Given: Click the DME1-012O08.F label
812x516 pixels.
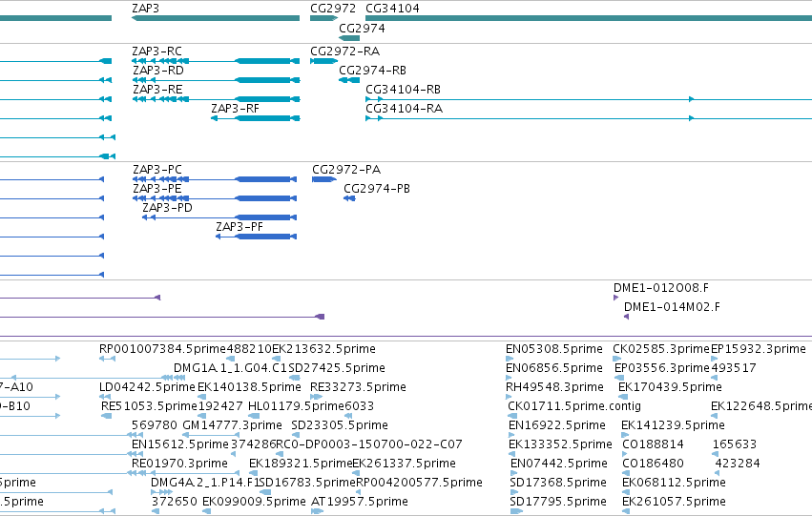Looking at the screenshot, I should pos(661,288).
